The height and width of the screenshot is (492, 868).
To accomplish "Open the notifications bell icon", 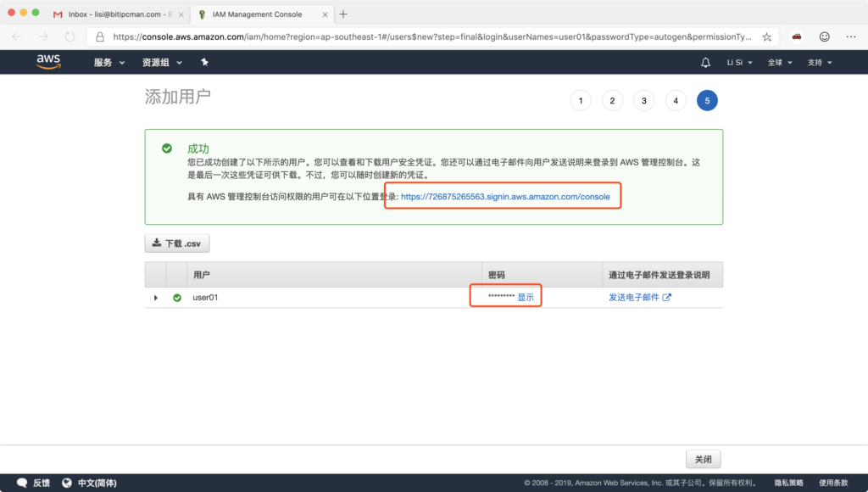I will coord(705,63).
